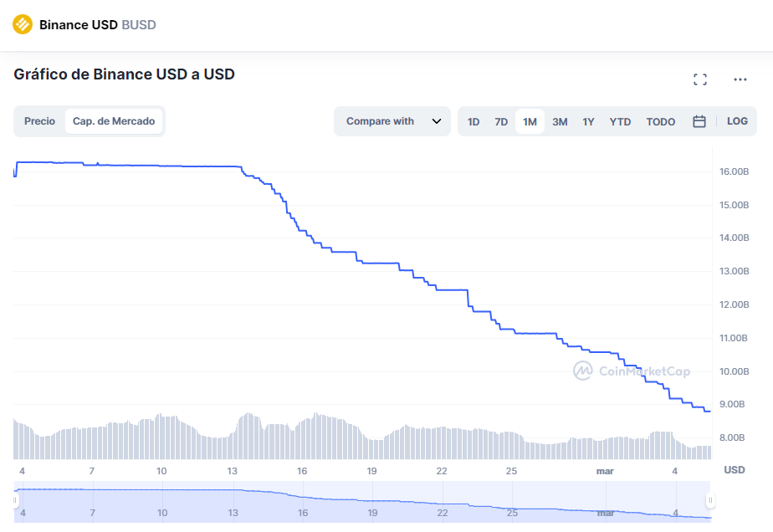Click the chart title Gráfico de Binance USD a USD
This screenshot has height=532, width=773.
coord(124,74)
